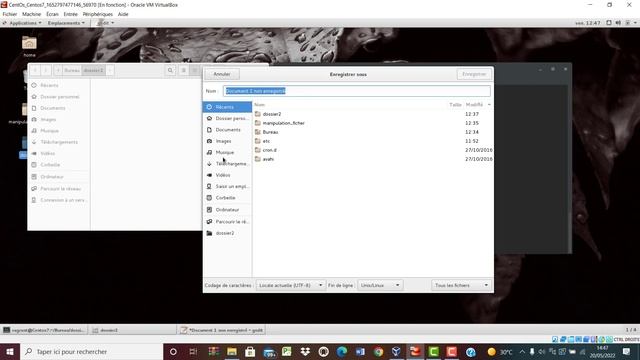The height and width of the screenshot is (360, 640).
Task: Open Dropbox from the Windows taskbar
Action: pyautogui.click(x=305, y=351)
